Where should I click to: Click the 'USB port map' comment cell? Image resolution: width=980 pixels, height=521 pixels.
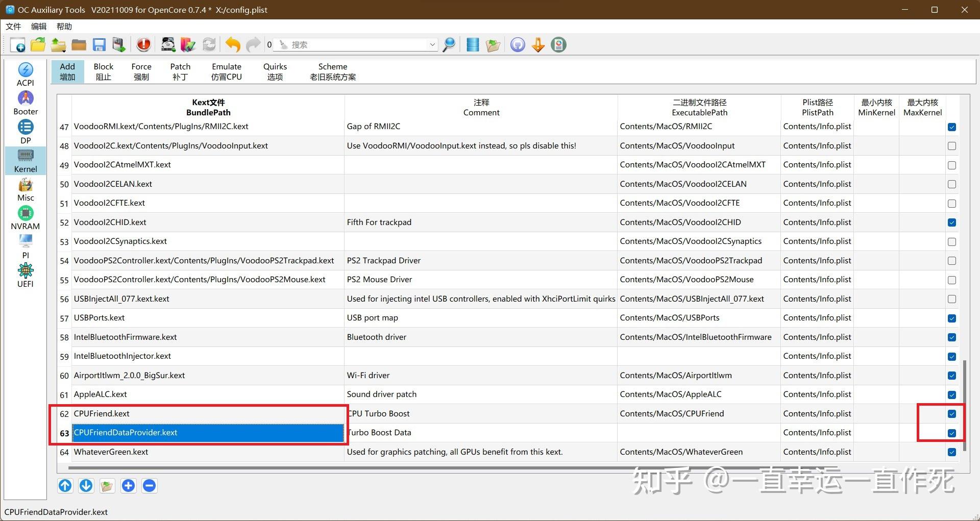(481, 318)
